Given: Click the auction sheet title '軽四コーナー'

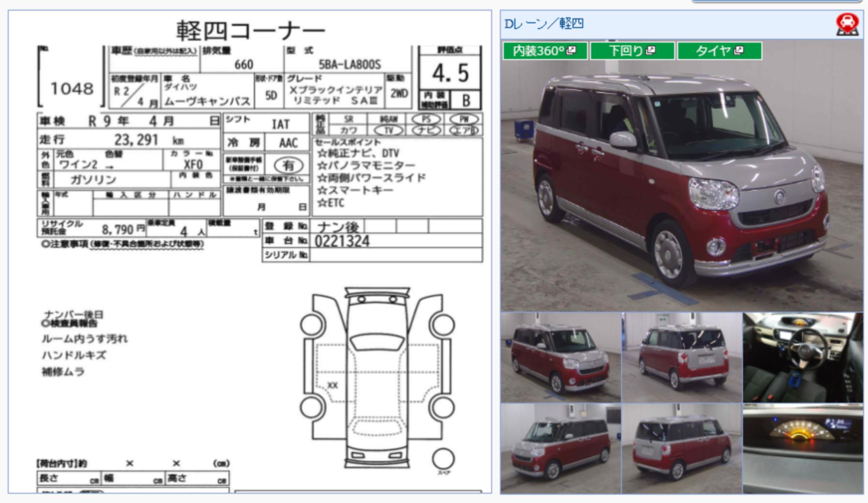Looking at the screenshot, I should coord(250,31).
